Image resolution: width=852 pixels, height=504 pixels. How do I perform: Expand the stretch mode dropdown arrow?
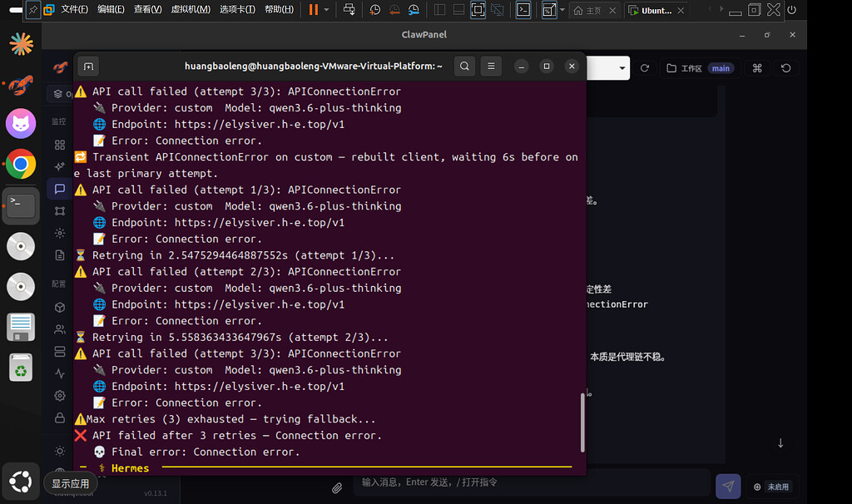(x=562, y=10)
